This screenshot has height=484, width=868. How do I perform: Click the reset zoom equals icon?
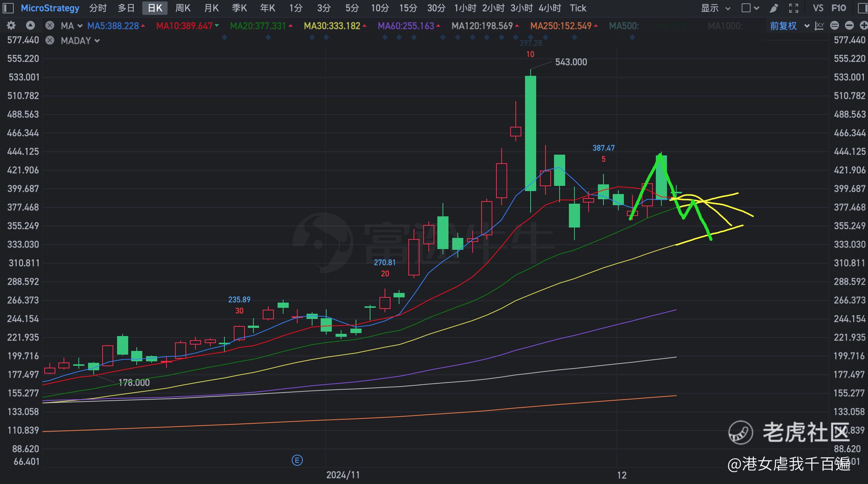(x=835, y=26)
